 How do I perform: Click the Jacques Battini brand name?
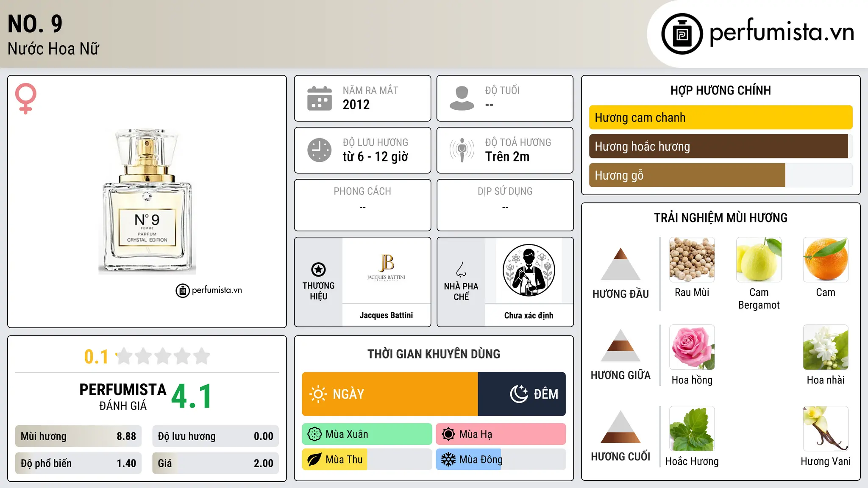(x=386, y=315)
